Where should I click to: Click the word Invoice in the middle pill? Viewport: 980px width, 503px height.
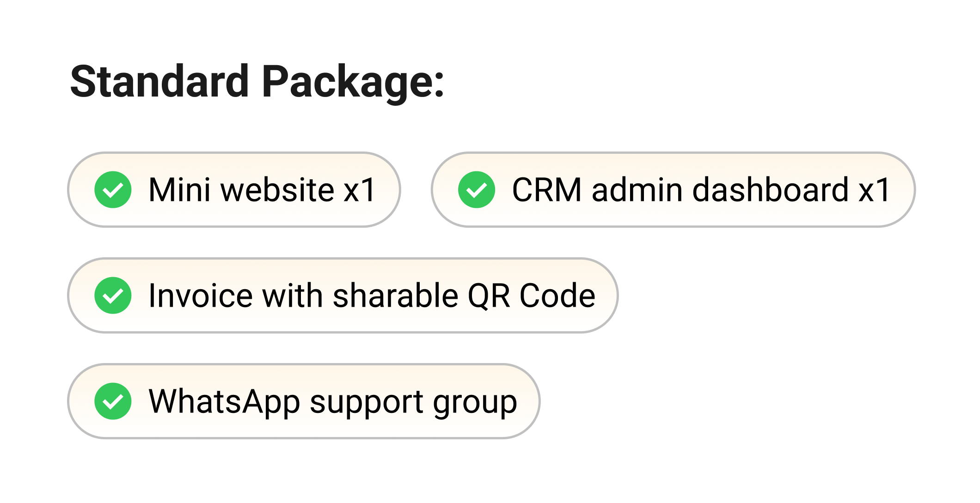pyautogui.click(x=200, y=296)
